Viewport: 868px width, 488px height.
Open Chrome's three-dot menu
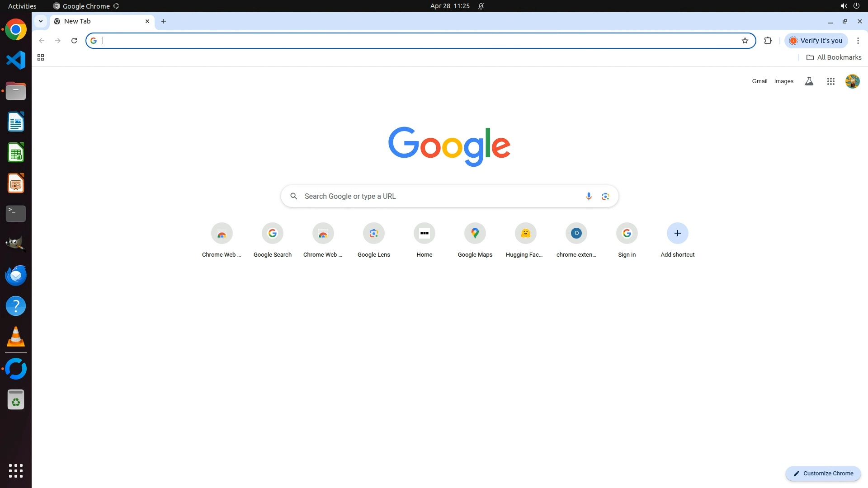(858, 41)
